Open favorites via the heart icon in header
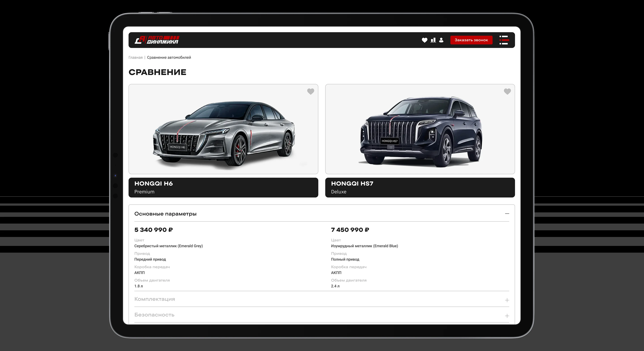Image resolution: width=644 pixels, height=351 pixels. click(x=425, y=40)
